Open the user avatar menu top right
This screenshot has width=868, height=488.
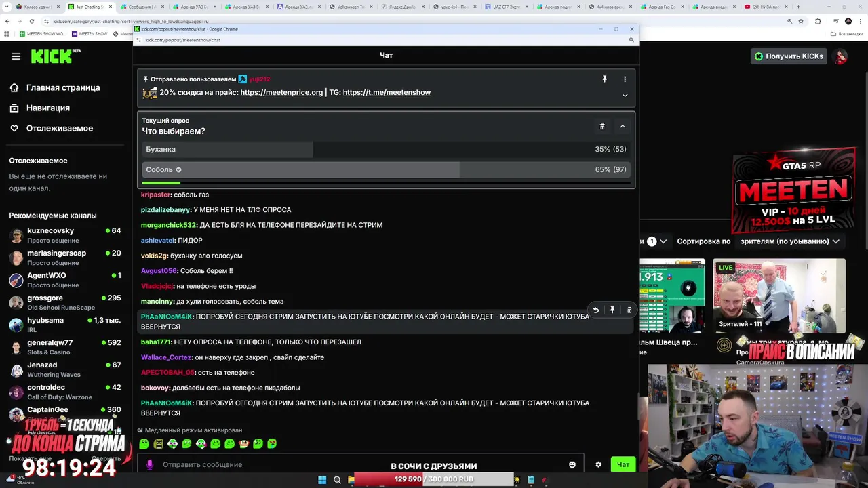(x=841, y=56)
